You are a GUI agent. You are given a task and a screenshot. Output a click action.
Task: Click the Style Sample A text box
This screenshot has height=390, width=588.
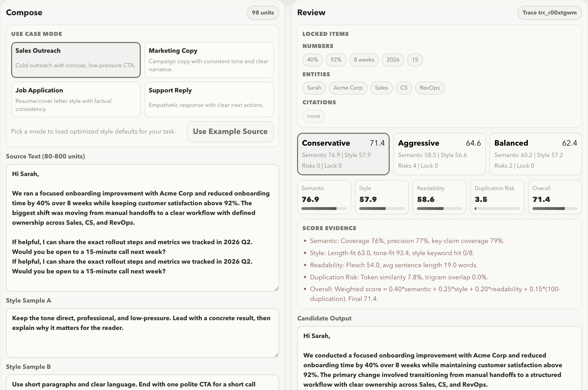142,333
